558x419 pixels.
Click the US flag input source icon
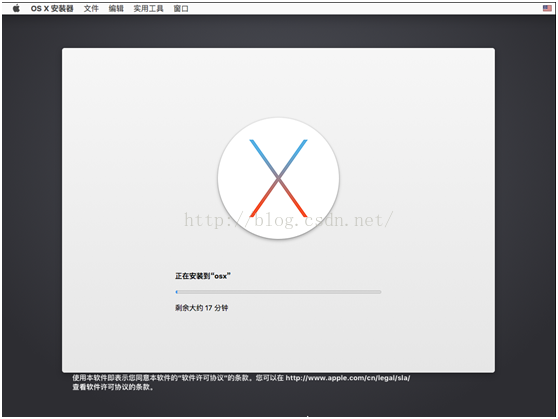[547, 8]
